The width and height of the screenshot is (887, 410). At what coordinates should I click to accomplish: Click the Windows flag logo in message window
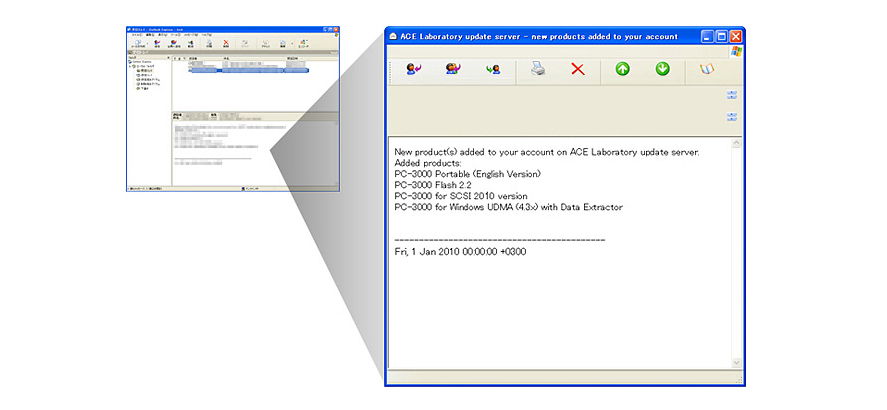(735, 52)
